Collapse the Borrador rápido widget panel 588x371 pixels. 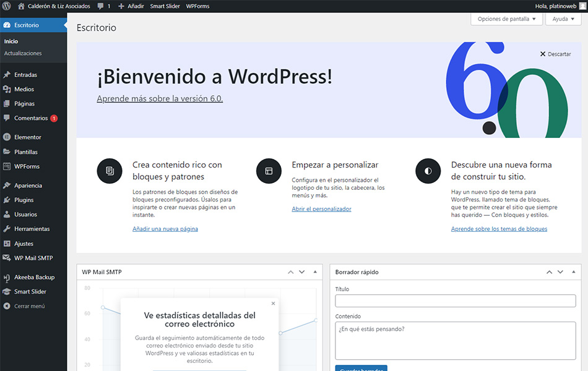pyautogui.click(x=573, y=272)
